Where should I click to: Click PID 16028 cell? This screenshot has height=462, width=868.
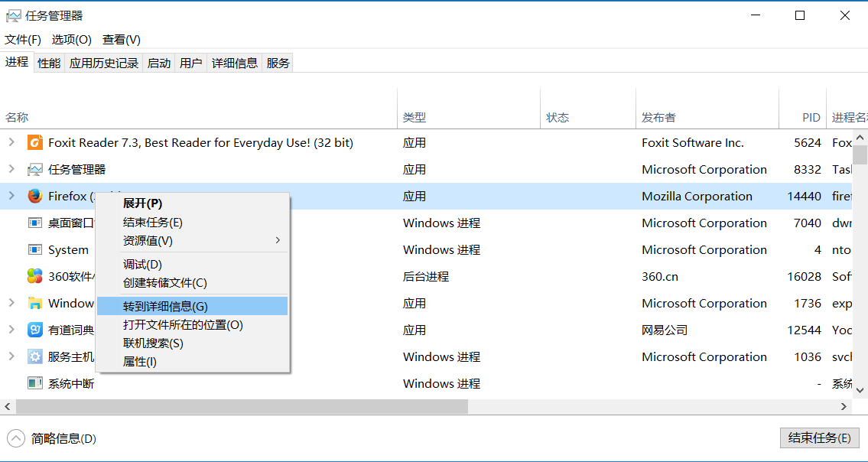point(805,276)
